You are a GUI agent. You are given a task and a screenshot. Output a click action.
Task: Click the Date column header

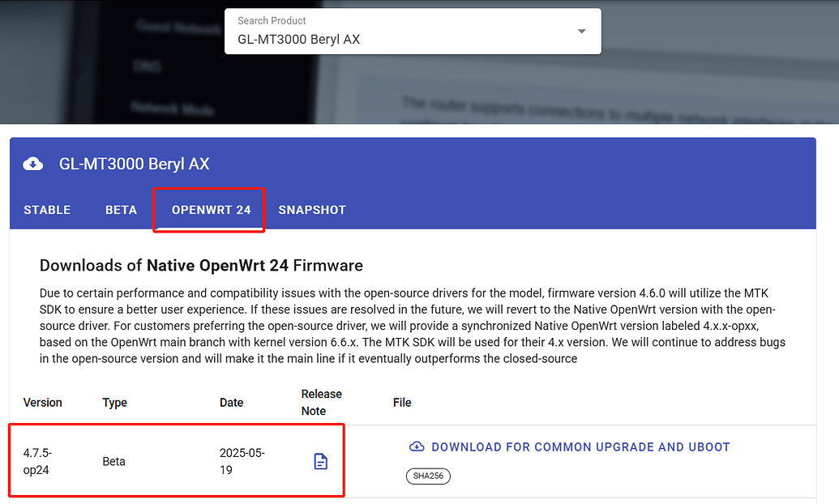[x=231, y=403]
